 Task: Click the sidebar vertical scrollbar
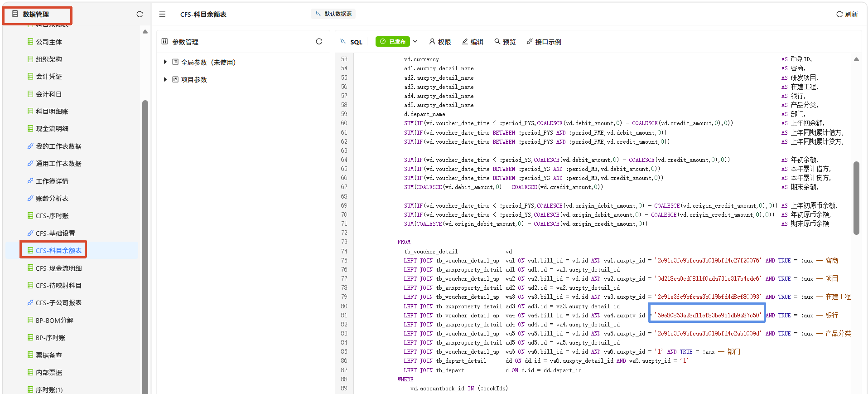pyautogui.click(x=145, y=247)
